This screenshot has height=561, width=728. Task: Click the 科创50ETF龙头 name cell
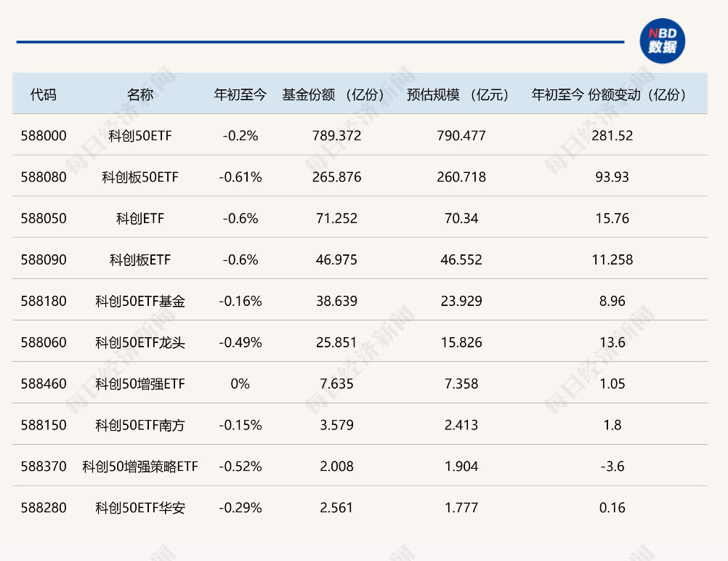[140, 342]
